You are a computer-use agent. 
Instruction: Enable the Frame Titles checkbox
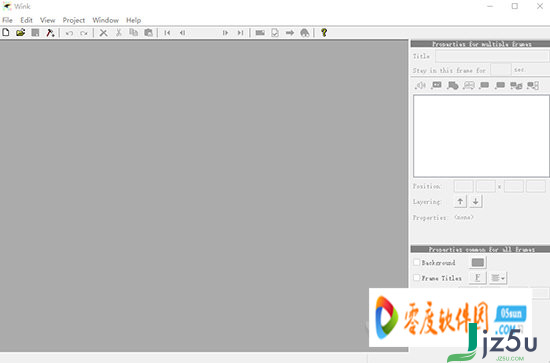tap(416, 277)
